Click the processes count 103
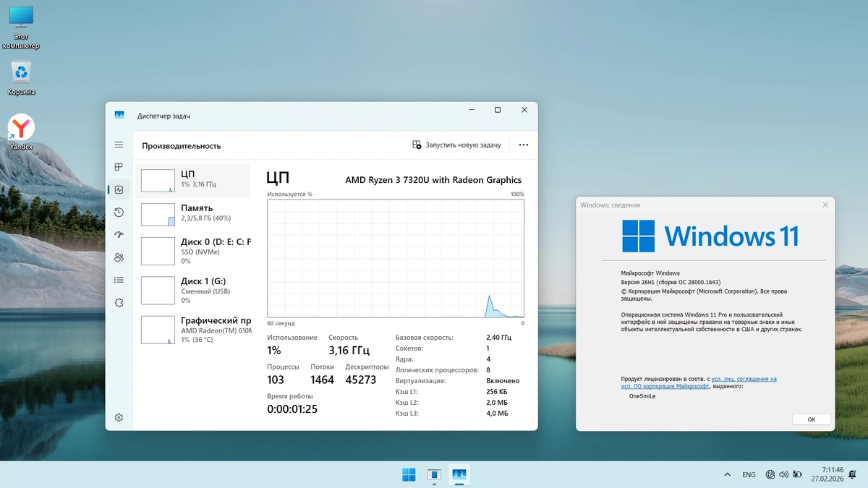This screenshot has height=488, width=868. [276, 380]
